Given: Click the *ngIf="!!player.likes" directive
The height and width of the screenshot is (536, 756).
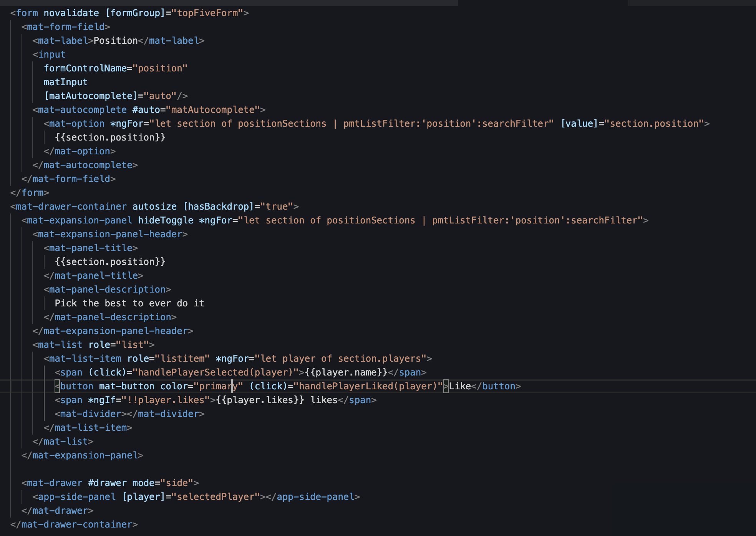Looking at the screenshot, I should 149,400.
